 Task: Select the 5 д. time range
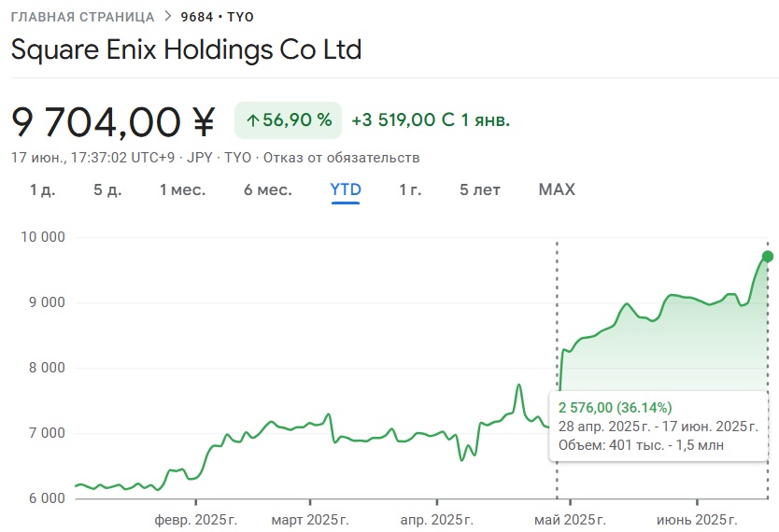[107, 189]
